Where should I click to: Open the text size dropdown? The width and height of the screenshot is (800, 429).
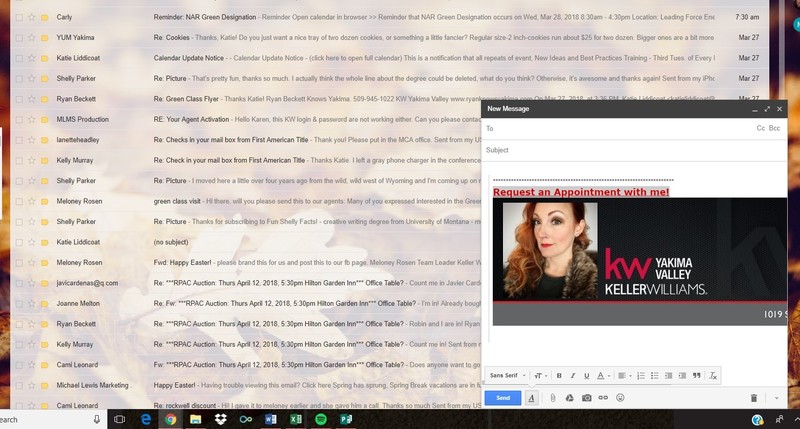point(540,375)
